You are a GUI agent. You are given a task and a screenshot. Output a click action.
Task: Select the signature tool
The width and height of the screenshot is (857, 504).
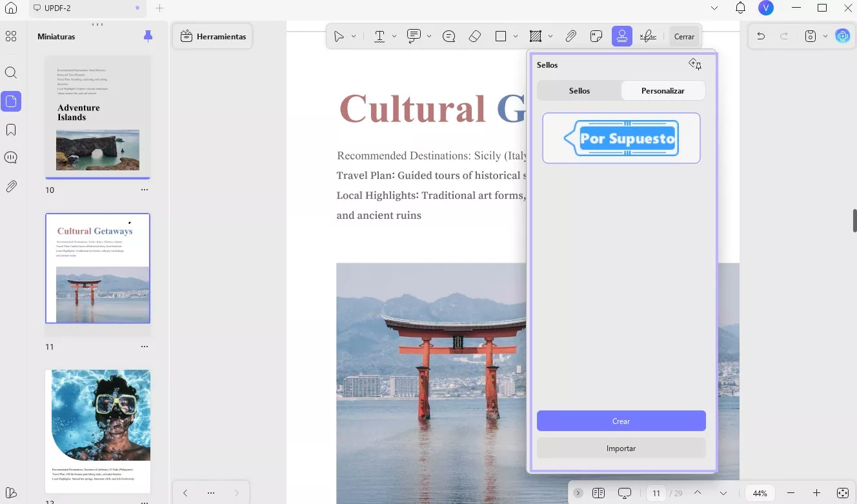tap(648, 37)
